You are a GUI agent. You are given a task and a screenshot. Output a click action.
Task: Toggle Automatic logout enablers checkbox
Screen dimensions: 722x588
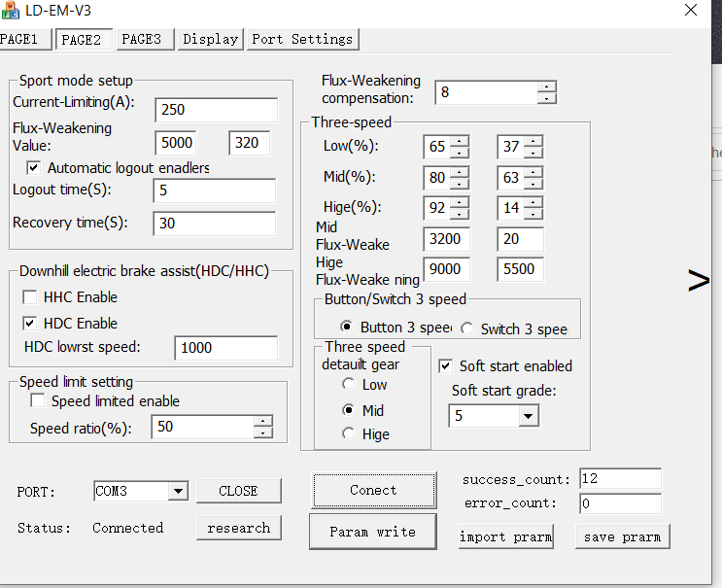click(x=34, y=167)
